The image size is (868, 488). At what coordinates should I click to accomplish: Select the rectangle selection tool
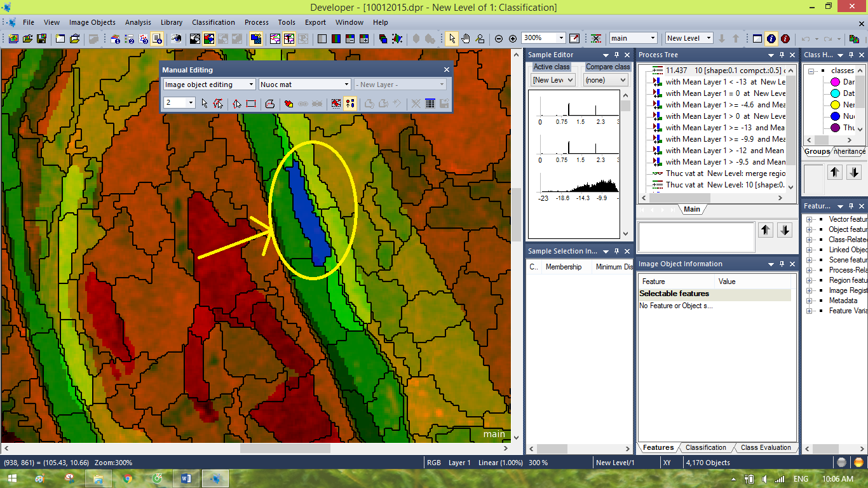[251, 103]
